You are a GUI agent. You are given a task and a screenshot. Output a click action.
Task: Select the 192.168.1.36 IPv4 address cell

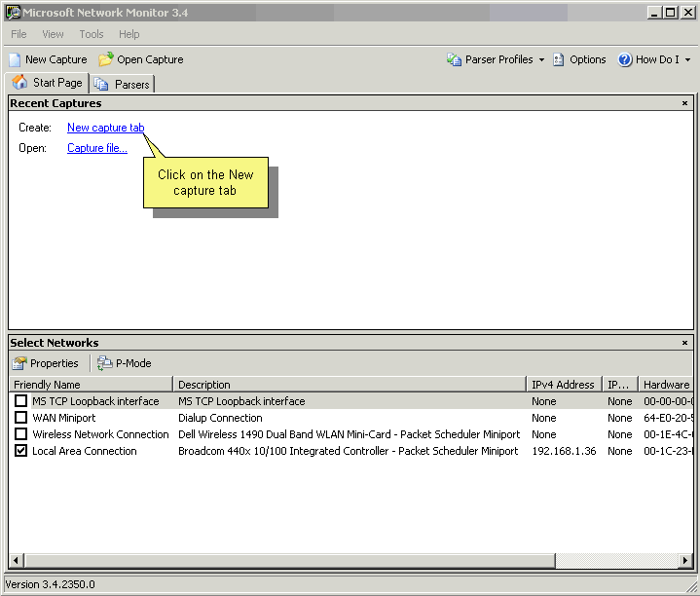point(564,451)
